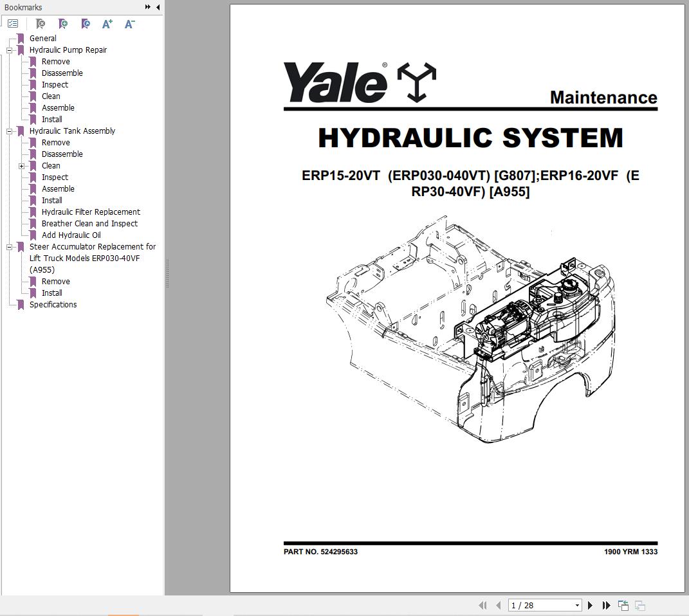This screenshot has height=616, width=689.
Task: Click the hydraulic system illustration
Action: point(470,329)
